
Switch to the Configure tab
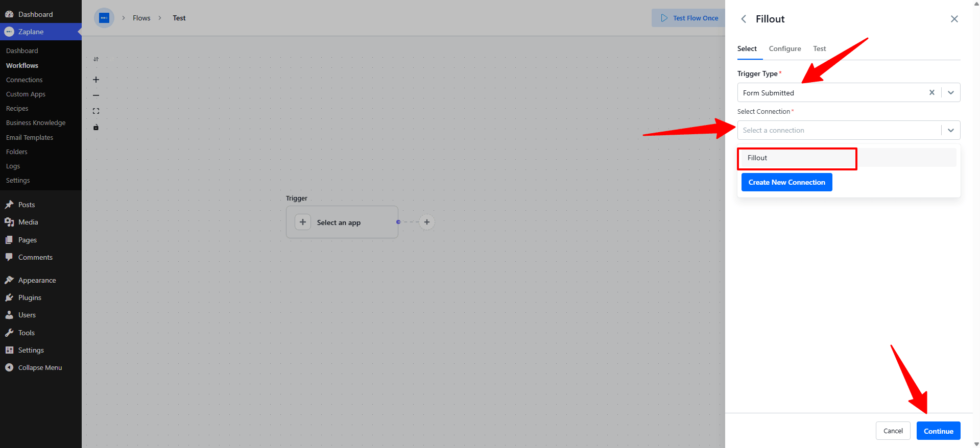click(785, 48)
